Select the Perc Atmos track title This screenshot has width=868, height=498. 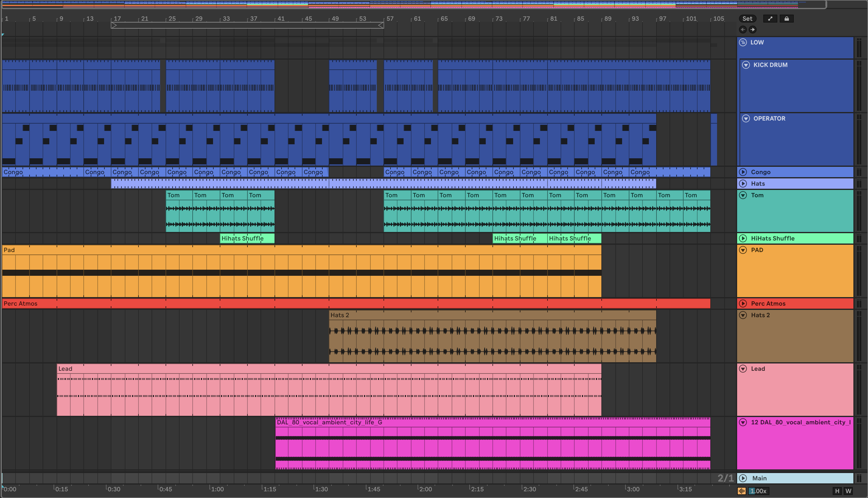[x=768, y=304]
